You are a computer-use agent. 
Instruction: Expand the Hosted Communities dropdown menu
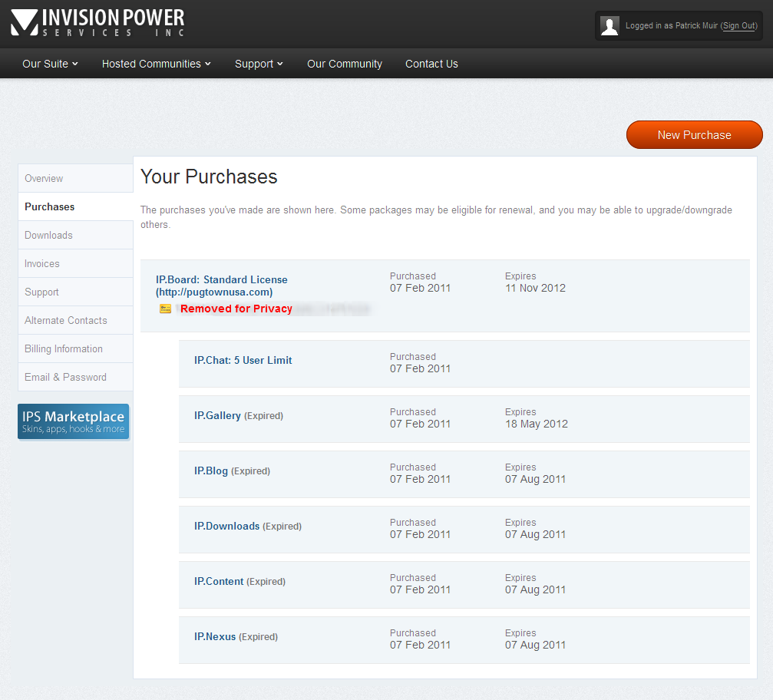pyautogui.click(x=157, y=64)
